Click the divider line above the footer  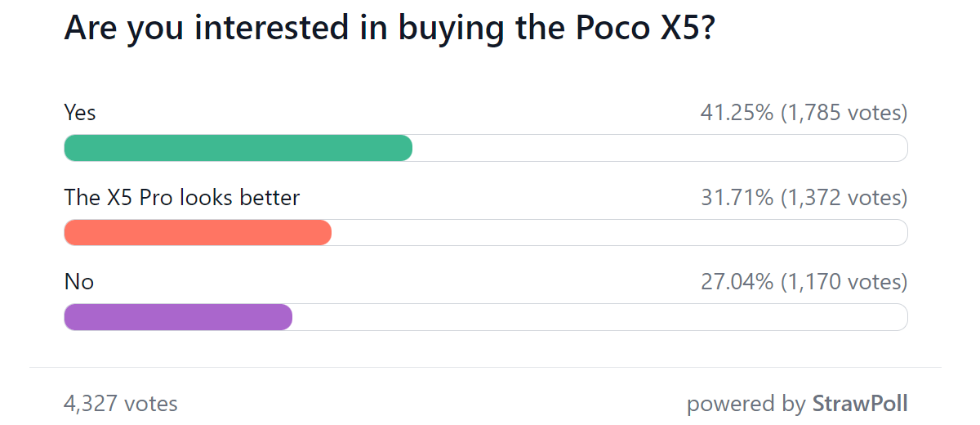[x=486, y=368]
